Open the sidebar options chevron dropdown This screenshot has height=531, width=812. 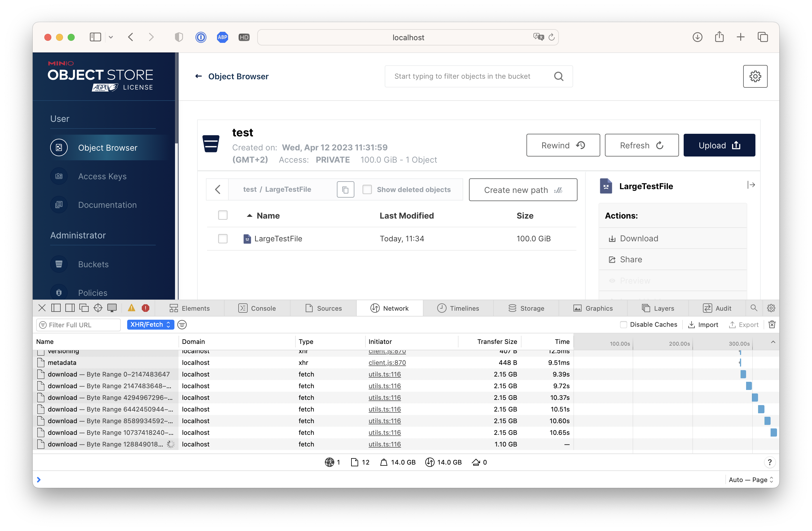tap(111, 37)
